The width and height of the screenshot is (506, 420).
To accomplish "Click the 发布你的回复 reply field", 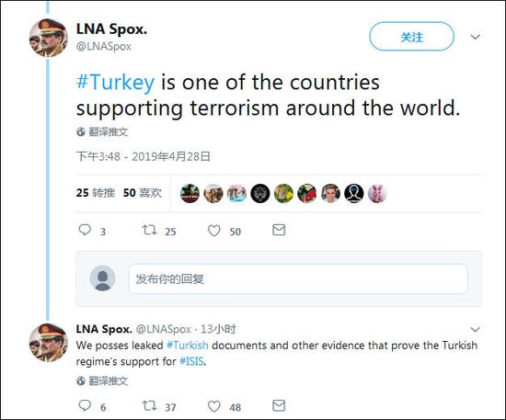I will (x=298, y=278).
